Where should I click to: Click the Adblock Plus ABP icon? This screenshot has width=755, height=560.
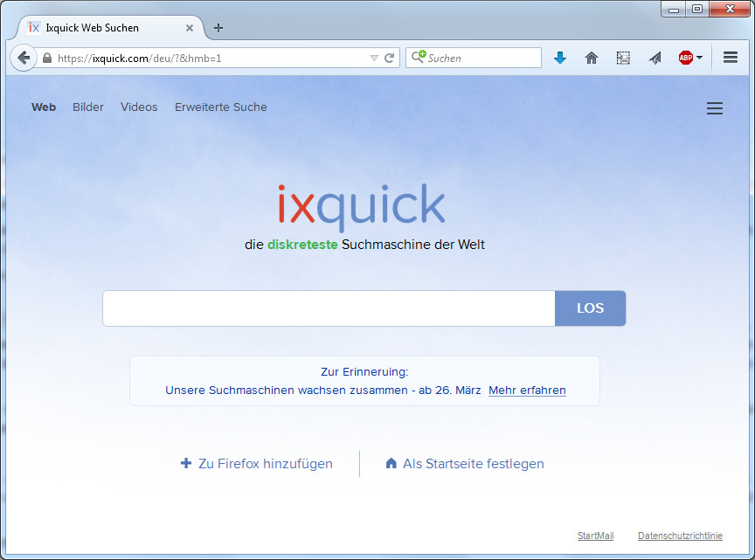[686, 58]
